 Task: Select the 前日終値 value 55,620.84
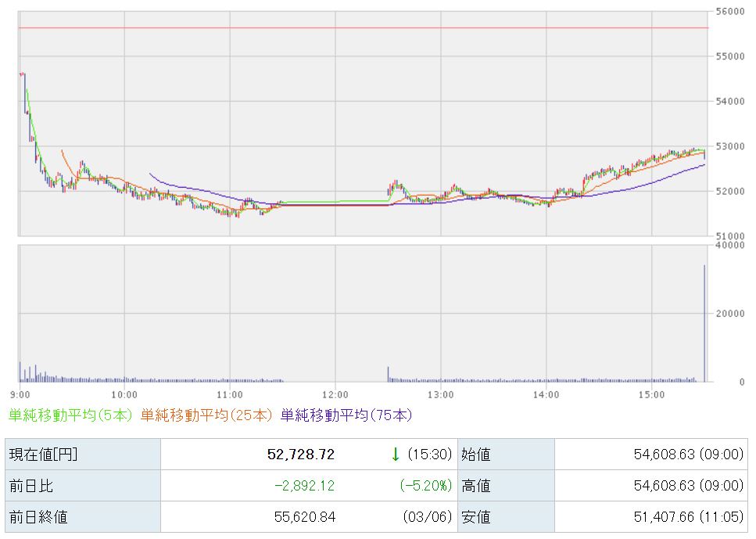tap(302, 517)
